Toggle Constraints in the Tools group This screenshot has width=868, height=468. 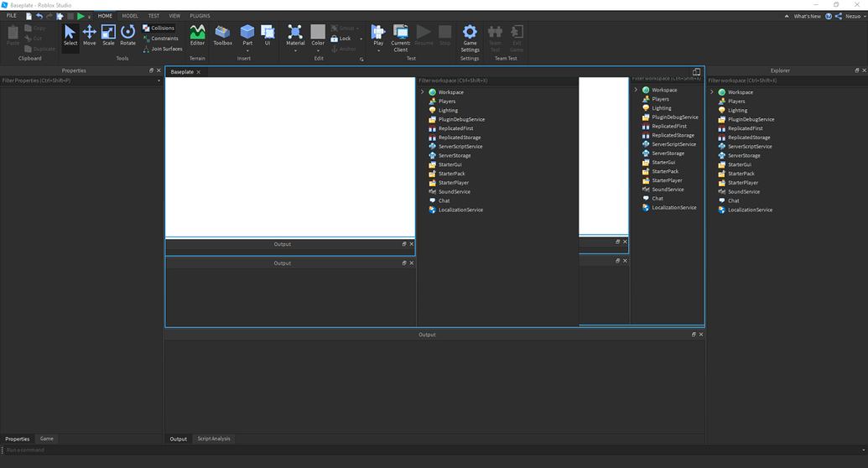pos(160,39)
